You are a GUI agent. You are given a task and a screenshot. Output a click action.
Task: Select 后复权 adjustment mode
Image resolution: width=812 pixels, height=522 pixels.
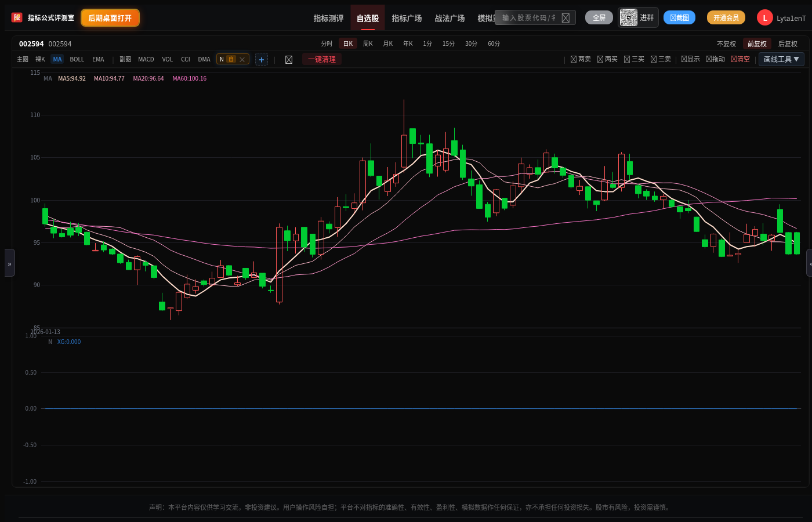[788, 44]
